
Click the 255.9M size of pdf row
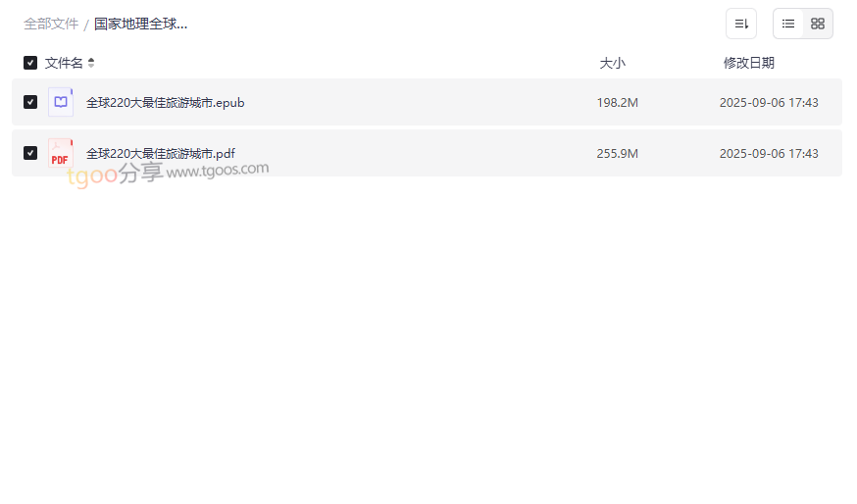(x=617, y=154)
